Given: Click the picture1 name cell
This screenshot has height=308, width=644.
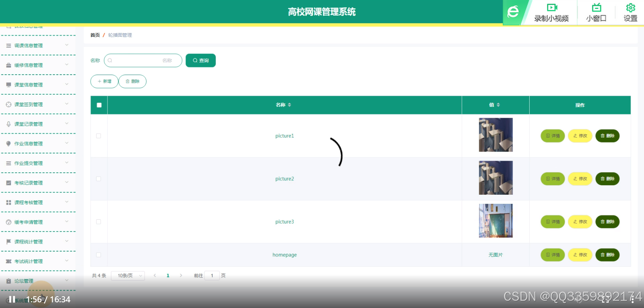Looking at the screenshot, I should point(285,136).
